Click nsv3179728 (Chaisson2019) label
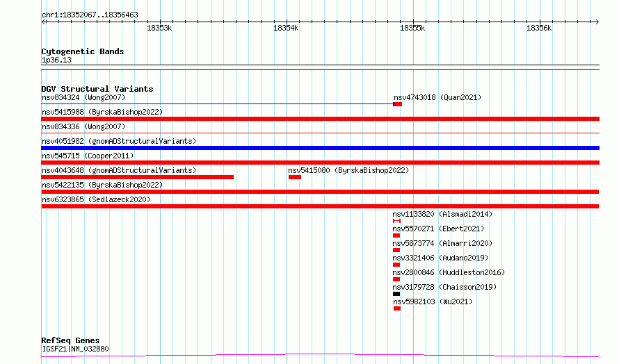The height and width of the screenshot is (364, 619). tap(444, 287)
